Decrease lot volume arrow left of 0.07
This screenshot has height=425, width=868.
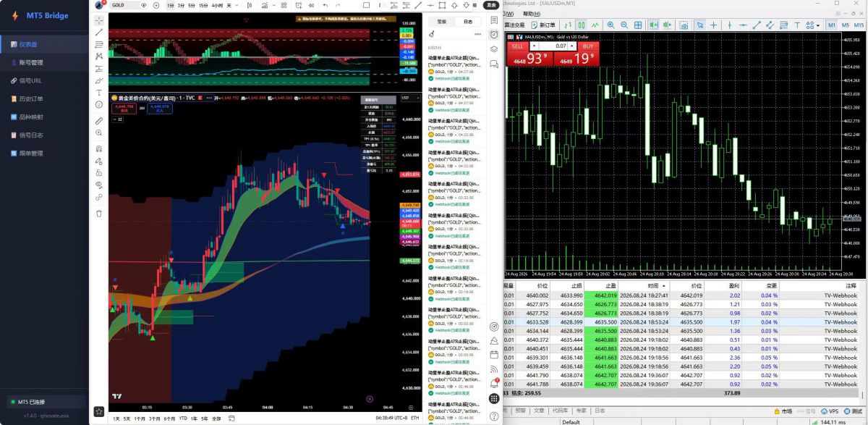pos(535,46)
